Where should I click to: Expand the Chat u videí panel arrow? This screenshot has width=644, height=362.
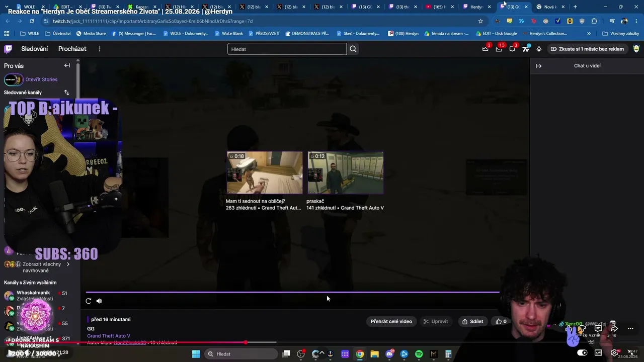[538, 66]
